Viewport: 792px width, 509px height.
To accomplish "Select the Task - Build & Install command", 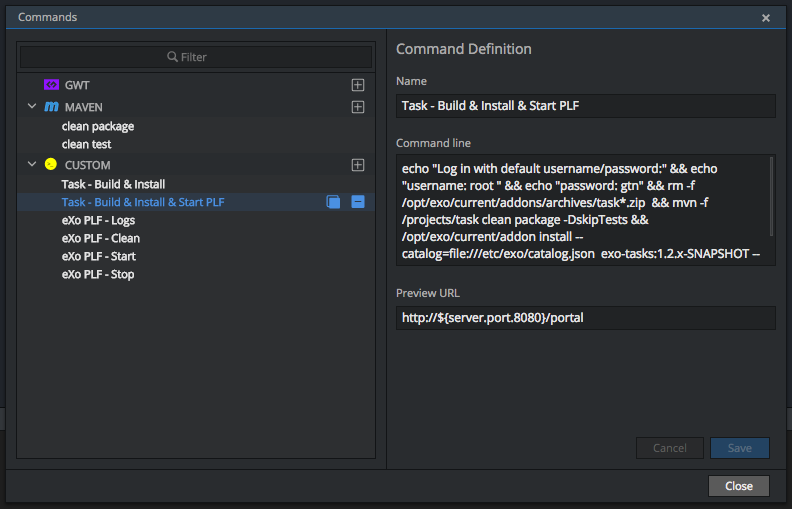I will point(113,184).
